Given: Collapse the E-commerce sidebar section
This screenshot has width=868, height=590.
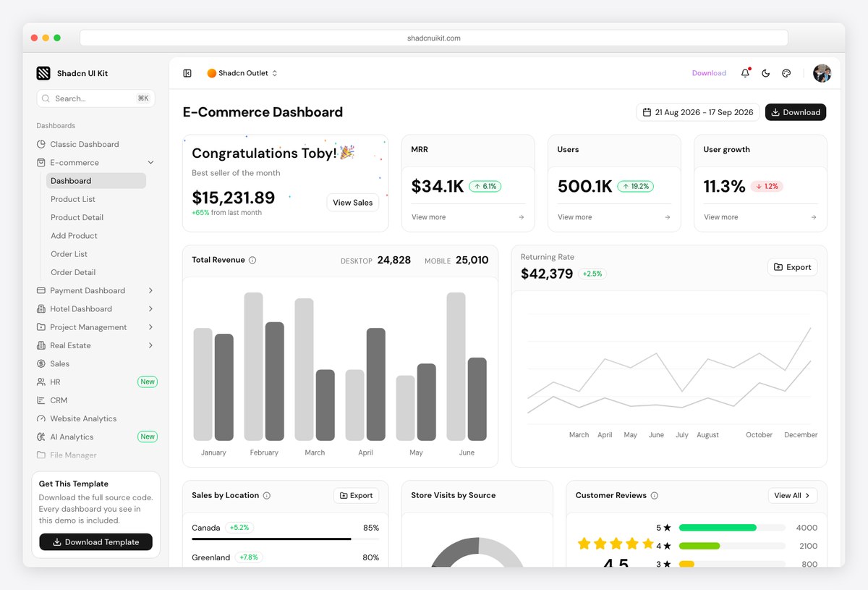Looking at the screenshot, I should [x=150, y=162].
